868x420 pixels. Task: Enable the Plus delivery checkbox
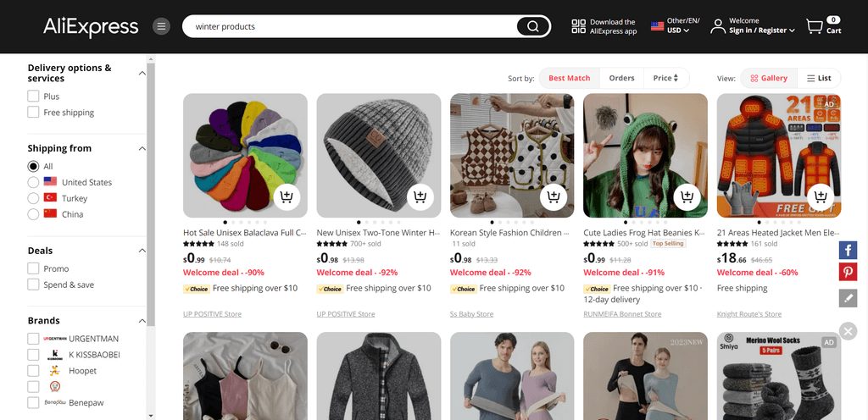(x=33, y=97)
